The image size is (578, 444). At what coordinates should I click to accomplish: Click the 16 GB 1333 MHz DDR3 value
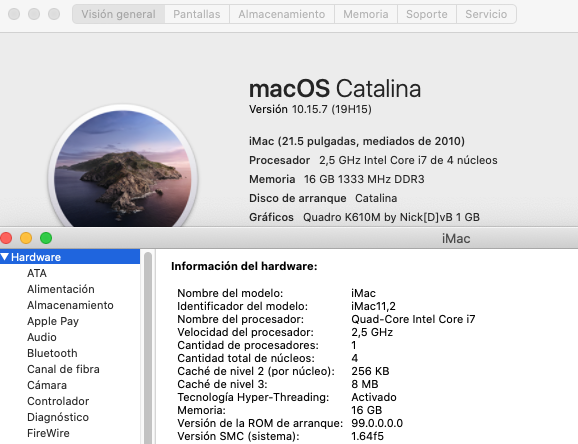coord(364,179)
